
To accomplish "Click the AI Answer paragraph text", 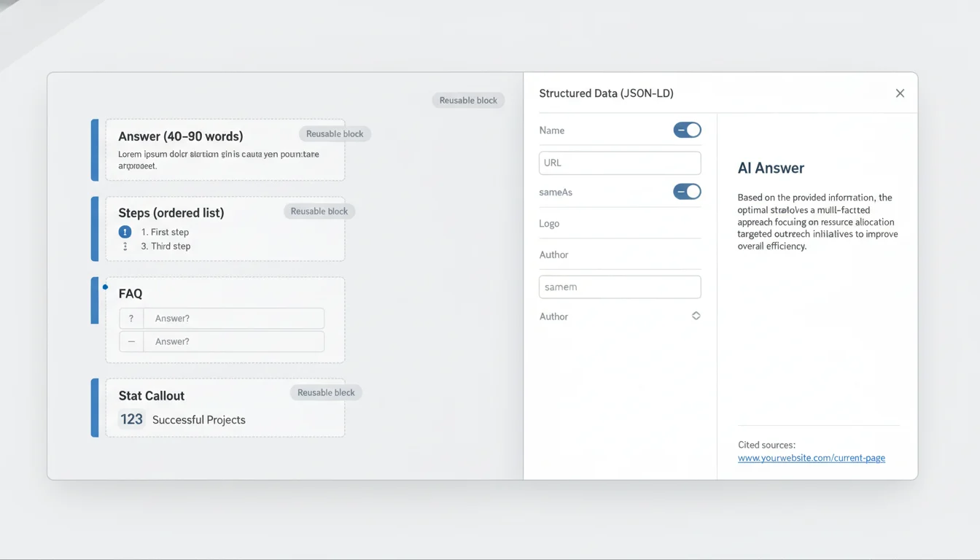I will pos(817,222).
